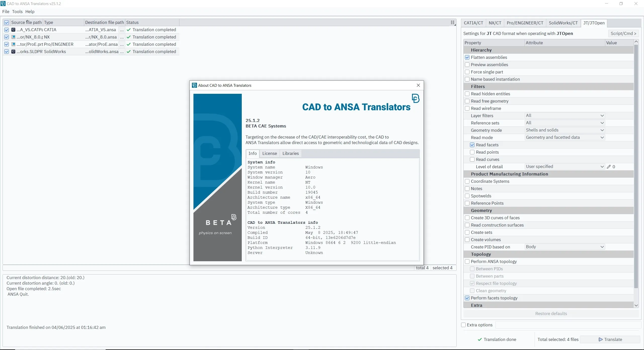Image resolution: width=644 pixels, height=350 pixels.
Task: Enable Force single part checkbox
Action: pos(467,72)
